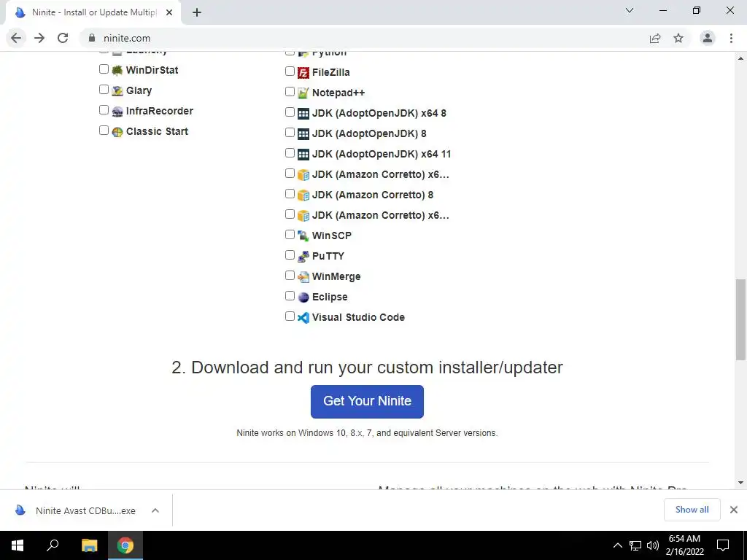Open network status icon in system tray
The width and height of the screenshot is (747, 560).
635,545
